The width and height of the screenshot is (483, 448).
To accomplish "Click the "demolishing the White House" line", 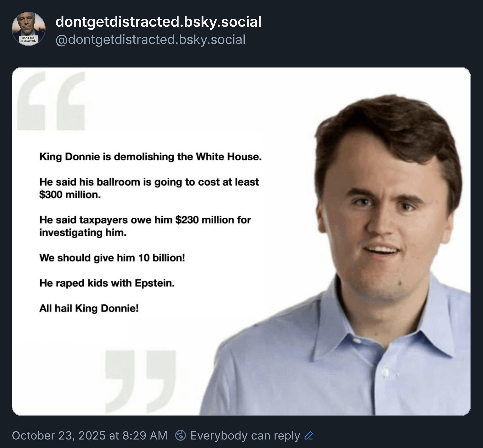I will click(x=150, y=157).
